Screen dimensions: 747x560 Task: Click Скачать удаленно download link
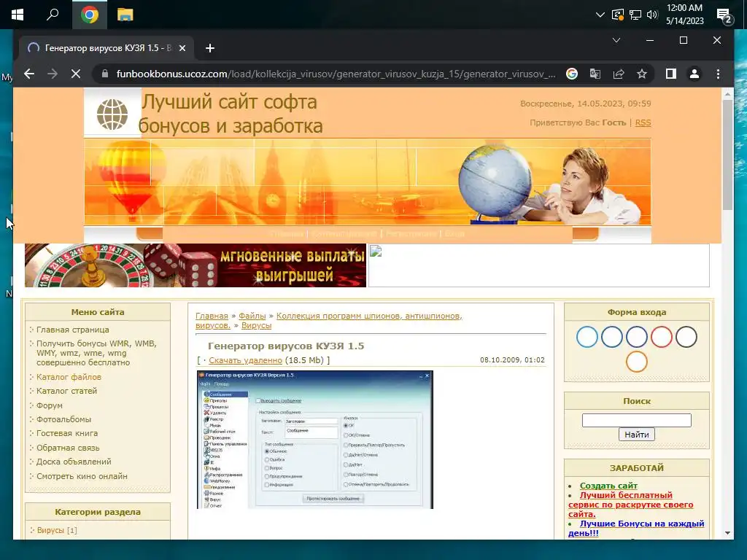245,360
